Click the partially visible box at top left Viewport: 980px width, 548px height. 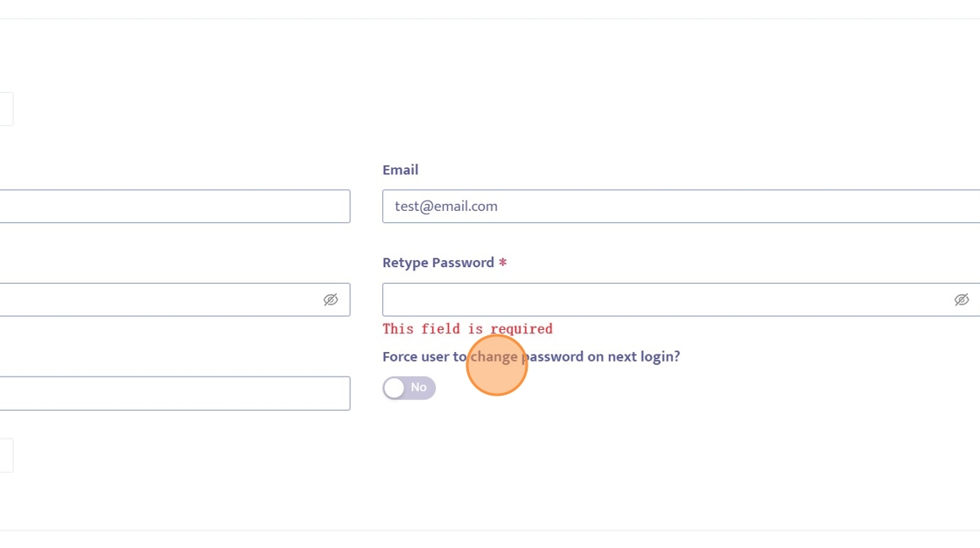point(6,109)
